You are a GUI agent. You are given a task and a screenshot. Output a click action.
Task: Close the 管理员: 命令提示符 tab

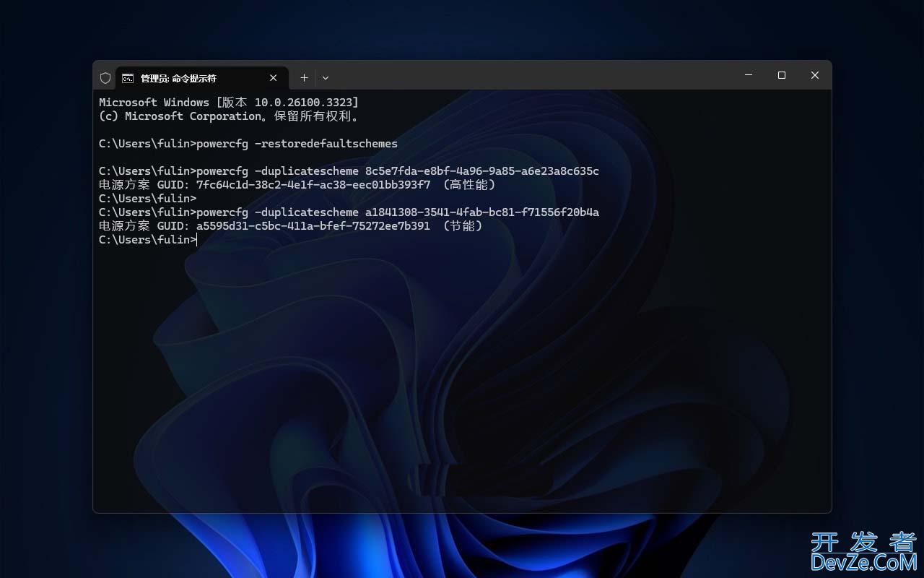click(274, 78)
